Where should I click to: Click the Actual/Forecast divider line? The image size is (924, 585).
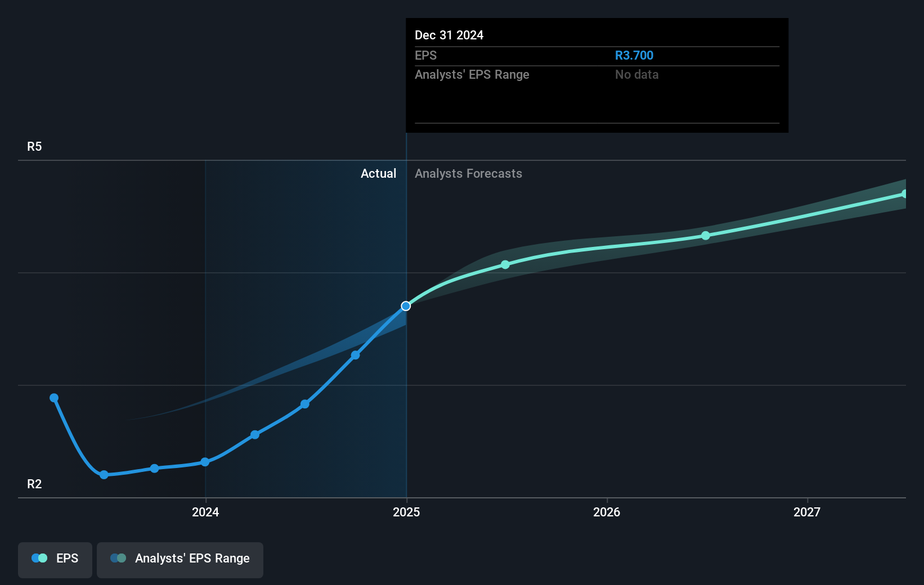[x=406, y=394]
